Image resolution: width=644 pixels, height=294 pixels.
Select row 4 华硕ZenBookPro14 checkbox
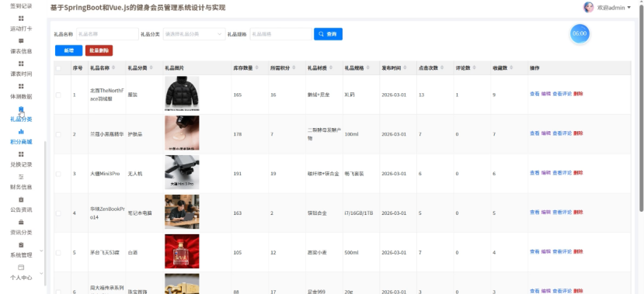[58, 213]
